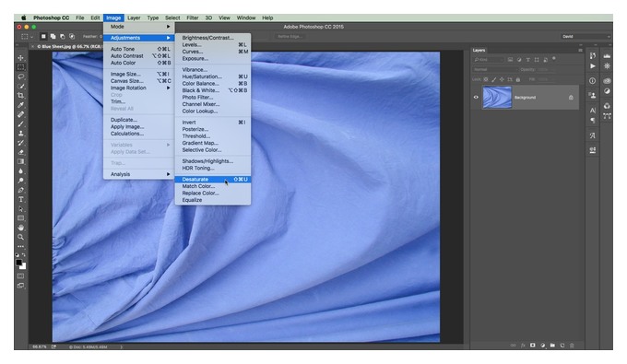Swap foreground and background colors
The height and width of the screenshot is (364, 627).
[x=24, y=254]
